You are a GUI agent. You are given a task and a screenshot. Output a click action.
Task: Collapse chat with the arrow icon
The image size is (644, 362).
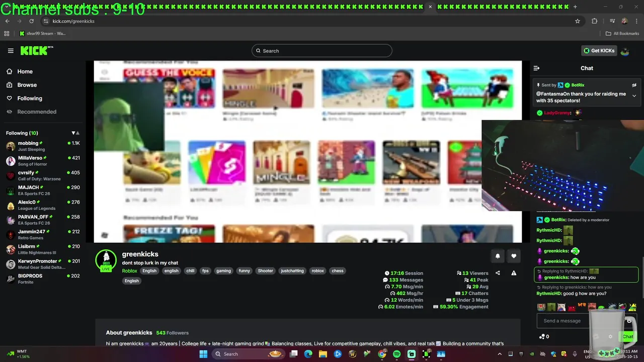tap(536, 68)
